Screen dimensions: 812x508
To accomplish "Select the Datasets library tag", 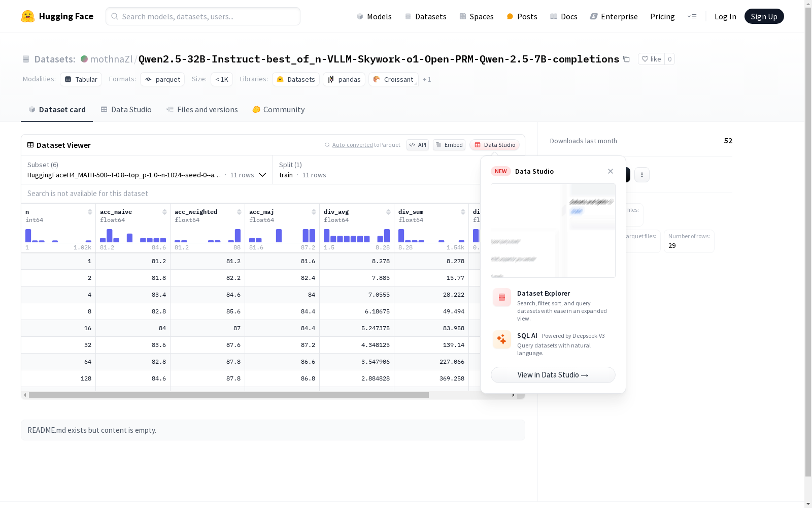I will tap(296, 79).
